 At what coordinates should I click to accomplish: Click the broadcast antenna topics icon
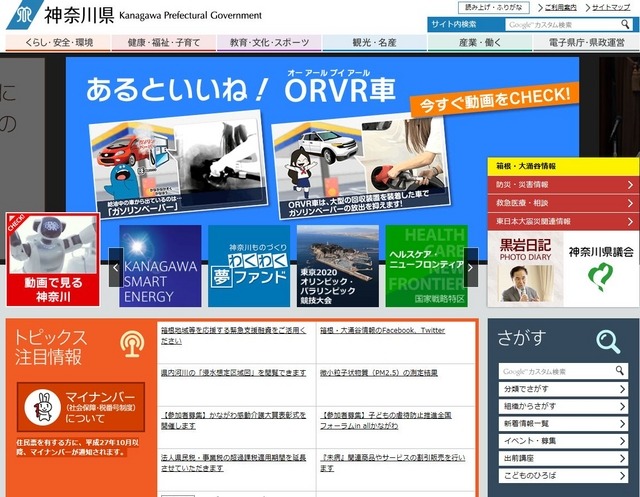pyautogui.click(x=132, y=344)
